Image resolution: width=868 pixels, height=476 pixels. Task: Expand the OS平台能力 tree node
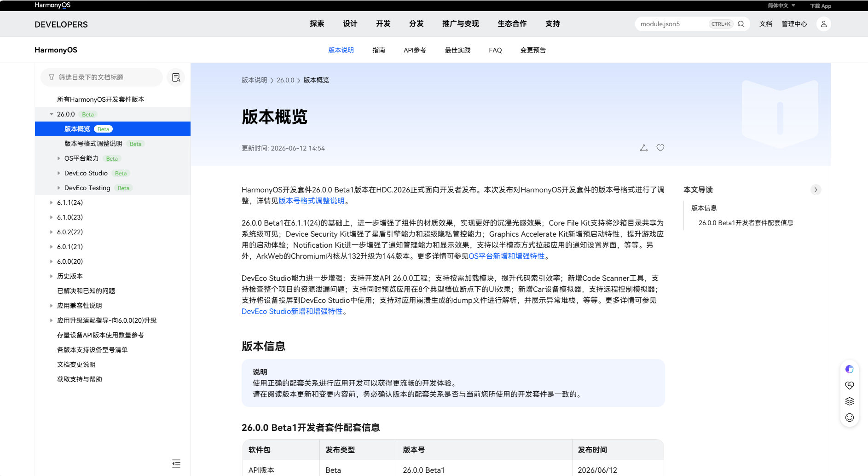coord(58,158)
